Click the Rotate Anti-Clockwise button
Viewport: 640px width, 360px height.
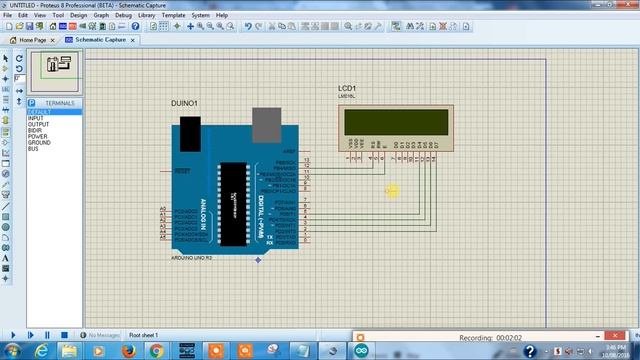coord(19,69)
